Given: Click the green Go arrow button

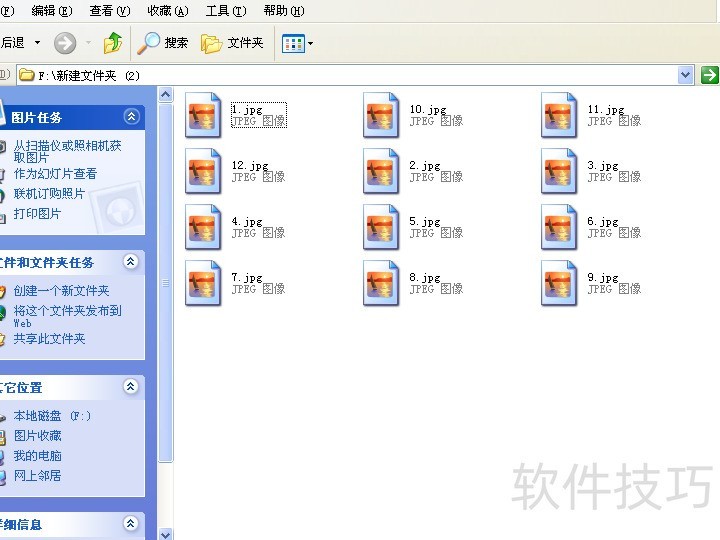Looking at the screenshot, I should tap(709, 75).
